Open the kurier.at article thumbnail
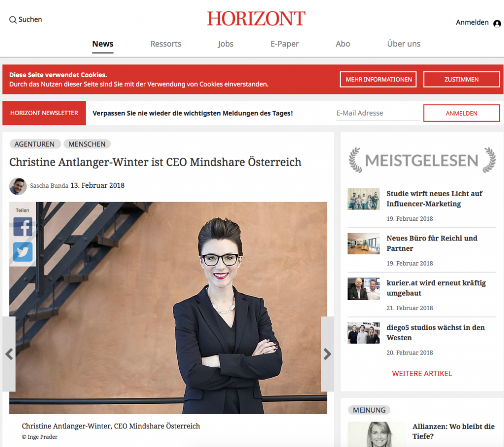This screenshot has height=447, width=504. (x=364, y=289)
